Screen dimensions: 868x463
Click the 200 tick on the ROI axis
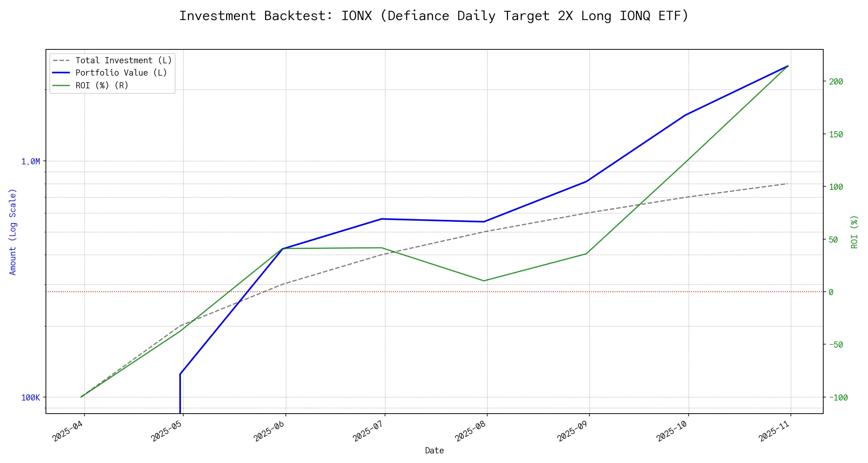(x=836, y=82)
